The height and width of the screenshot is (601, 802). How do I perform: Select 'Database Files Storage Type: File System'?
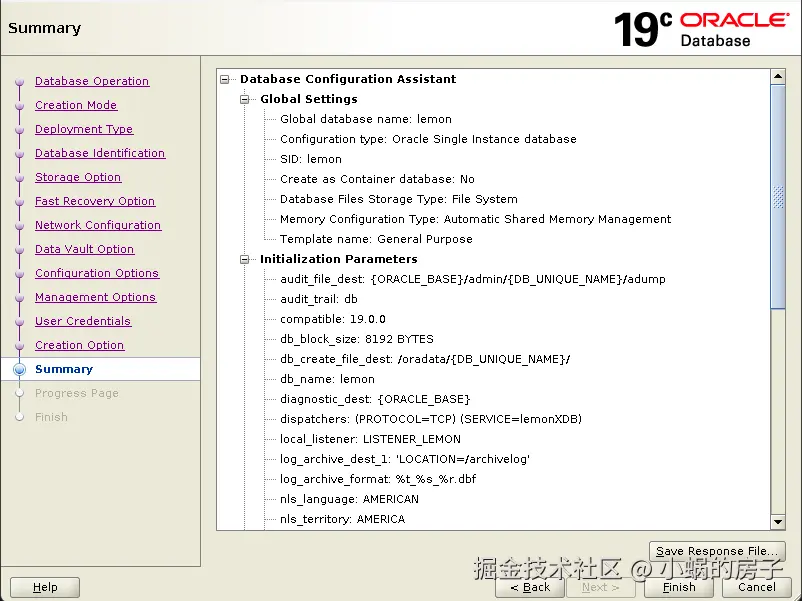399,199
